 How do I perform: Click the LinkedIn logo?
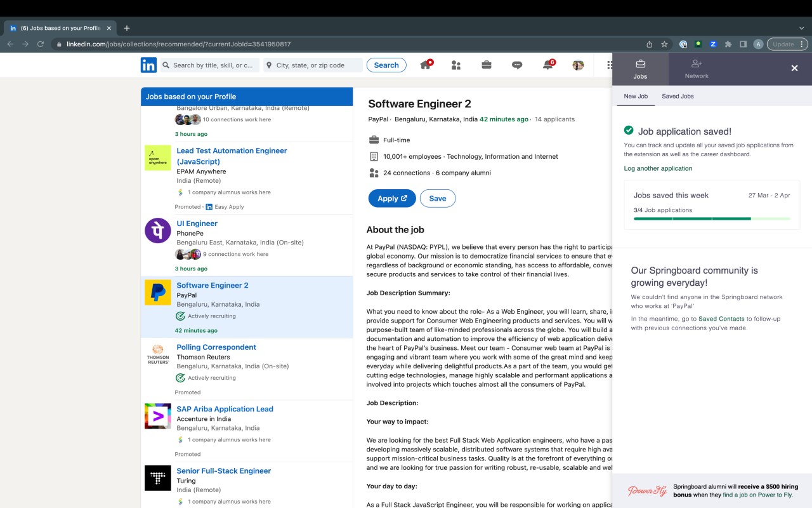tap(148, 64)
